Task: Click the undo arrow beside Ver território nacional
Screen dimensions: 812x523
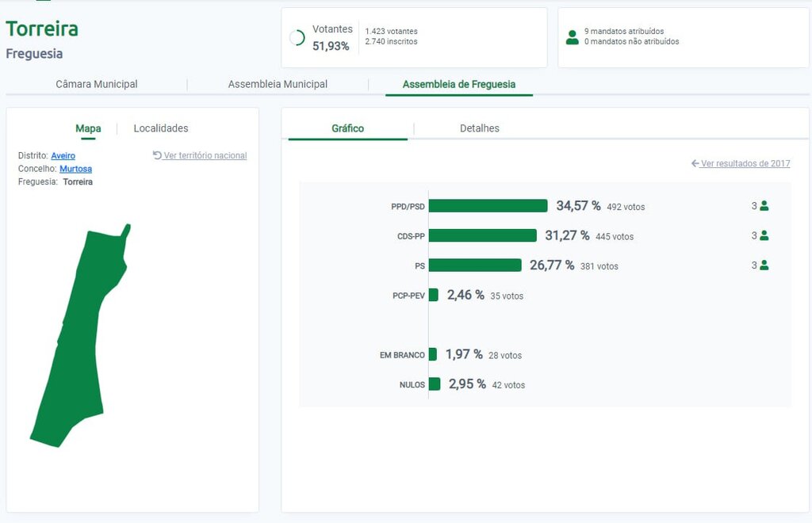Action: [157, 155]
